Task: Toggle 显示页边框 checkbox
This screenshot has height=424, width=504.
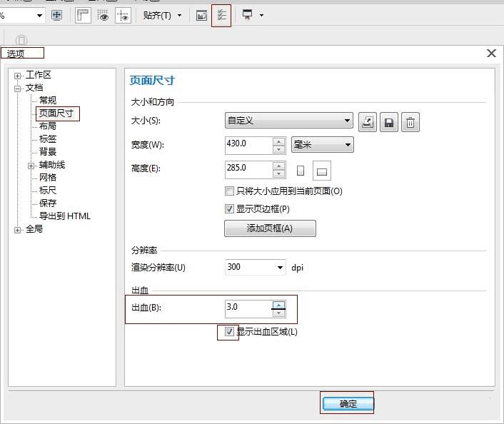Action: (229, 208)
